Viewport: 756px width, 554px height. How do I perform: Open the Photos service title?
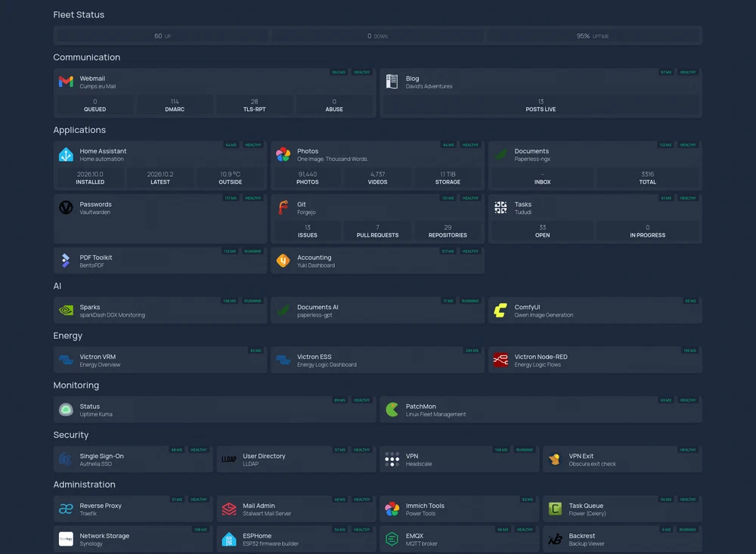(308, 151)
